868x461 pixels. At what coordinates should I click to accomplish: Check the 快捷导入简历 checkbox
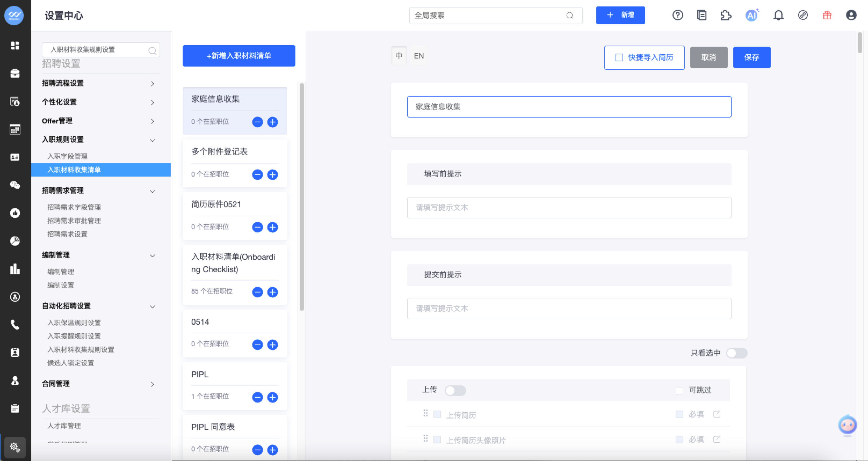619,58
